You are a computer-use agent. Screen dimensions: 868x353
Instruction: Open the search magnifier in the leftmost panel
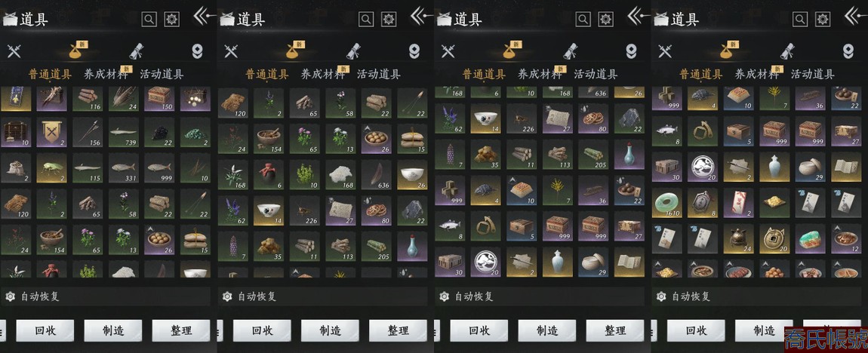pyautogui.click(x=149, y=20)
